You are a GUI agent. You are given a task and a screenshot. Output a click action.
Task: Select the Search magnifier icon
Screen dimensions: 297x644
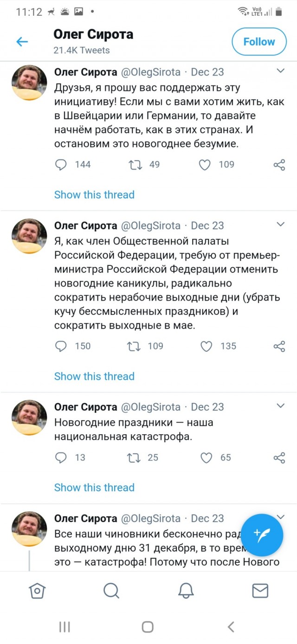click(111, 591)
